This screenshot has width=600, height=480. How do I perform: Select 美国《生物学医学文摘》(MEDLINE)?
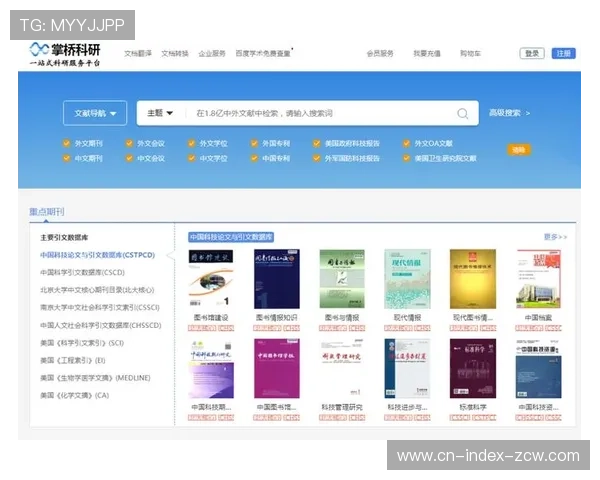click(95, 378)
